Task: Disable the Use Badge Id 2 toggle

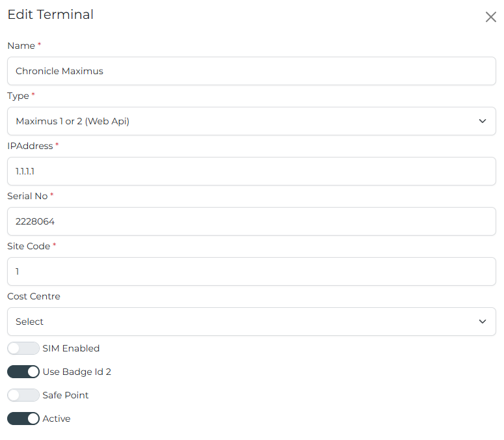Action: click(x=23, y=372)
